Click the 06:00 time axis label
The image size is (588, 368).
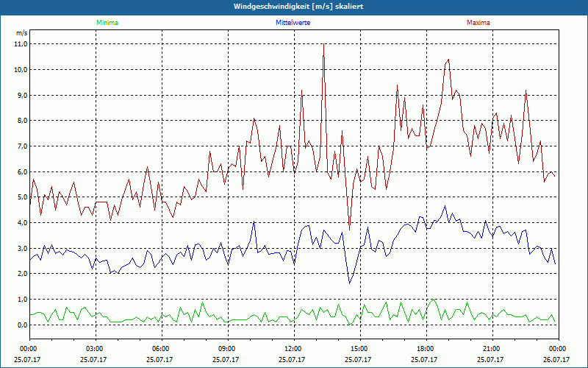[x=162, y=349]
